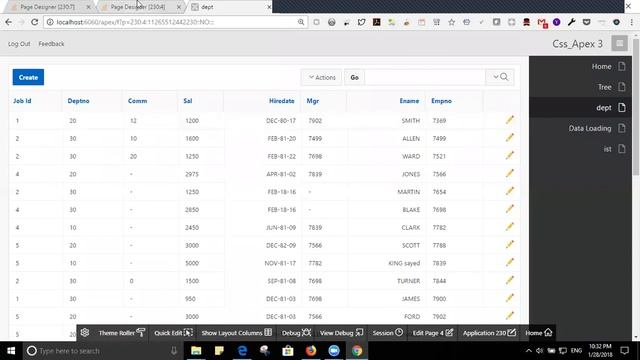
Task: Edit TURNER row pencil icon
Action: (x=509, y=280)
